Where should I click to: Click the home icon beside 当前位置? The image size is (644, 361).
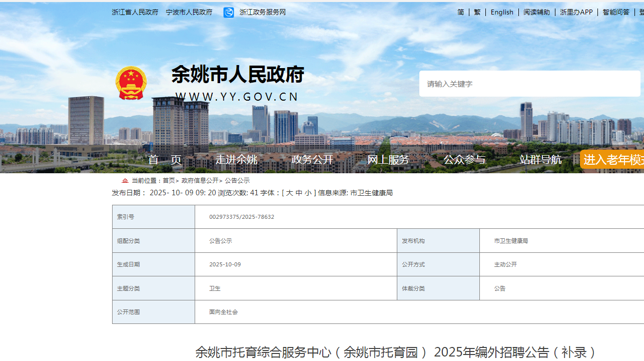pos(125,181)
